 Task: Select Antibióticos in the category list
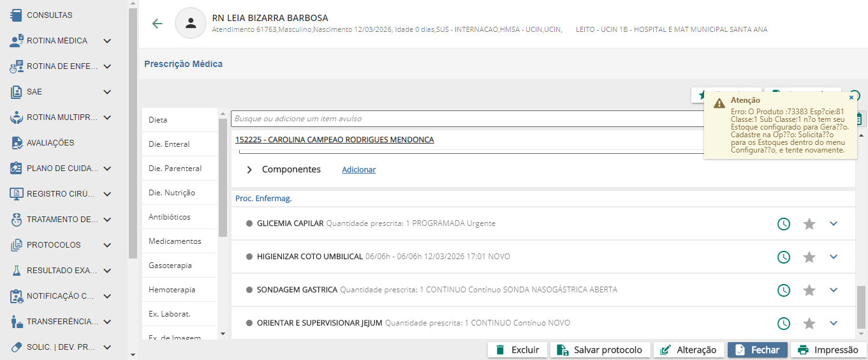(x=170, y=217)
